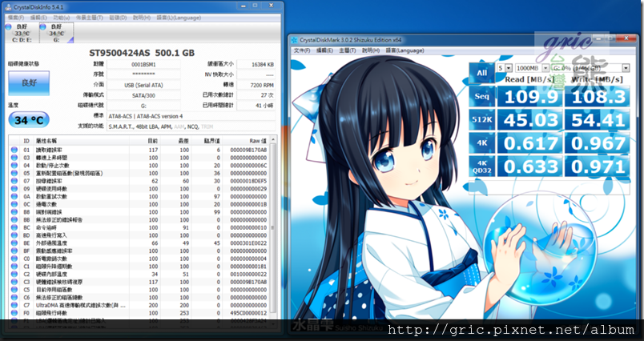The height and width of the screenshot is (341, 644).
Task: Open CrystalDiskMark 主題(T) menu
Action: point(348,50)
